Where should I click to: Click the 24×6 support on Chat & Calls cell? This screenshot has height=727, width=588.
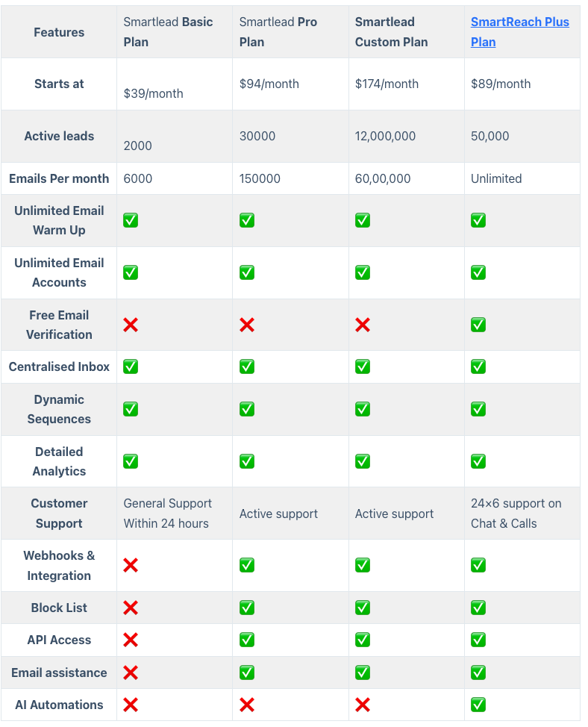pyautogui.click(x=522, y=514)
